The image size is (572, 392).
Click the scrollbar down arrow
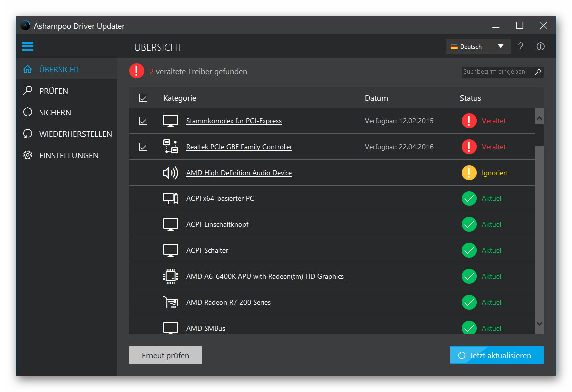click(539, 324)
